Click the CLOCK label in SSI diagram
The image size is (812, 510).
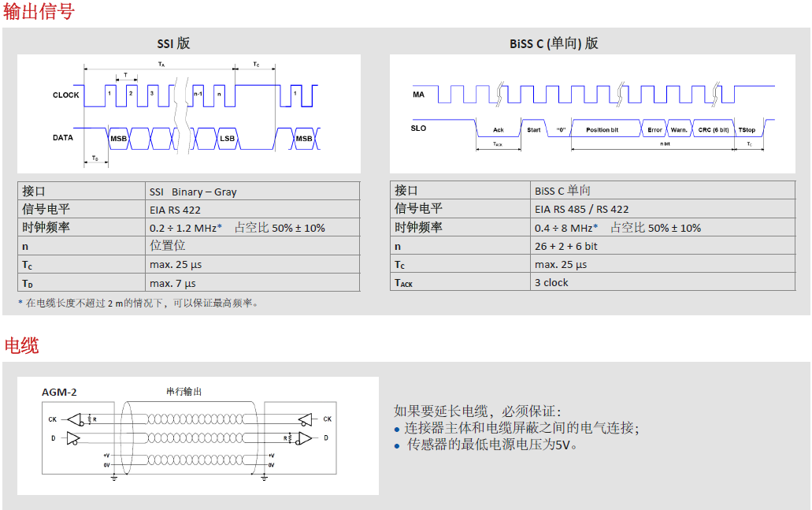pos(66,95)
